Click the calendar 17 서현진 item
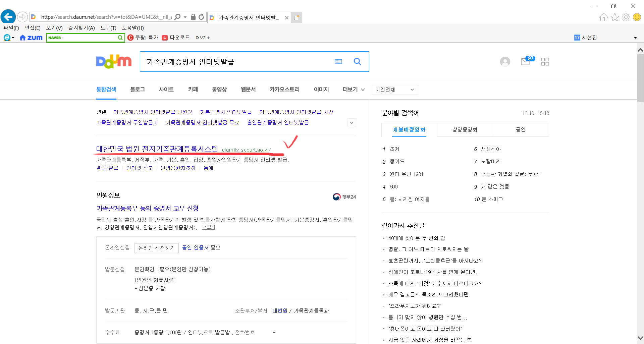Screen dimensions: 644x344 (586, 38)
